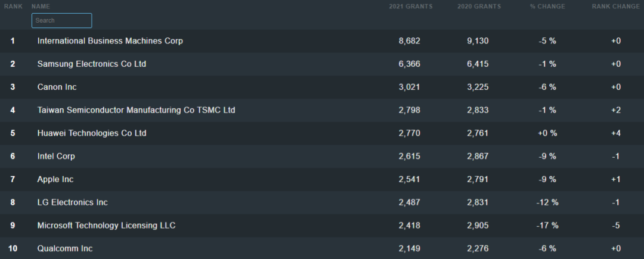The width and height of the screenshot is (644, 259).
Task: Open LG Electronics Inc entry
Action: click(73, 202)
